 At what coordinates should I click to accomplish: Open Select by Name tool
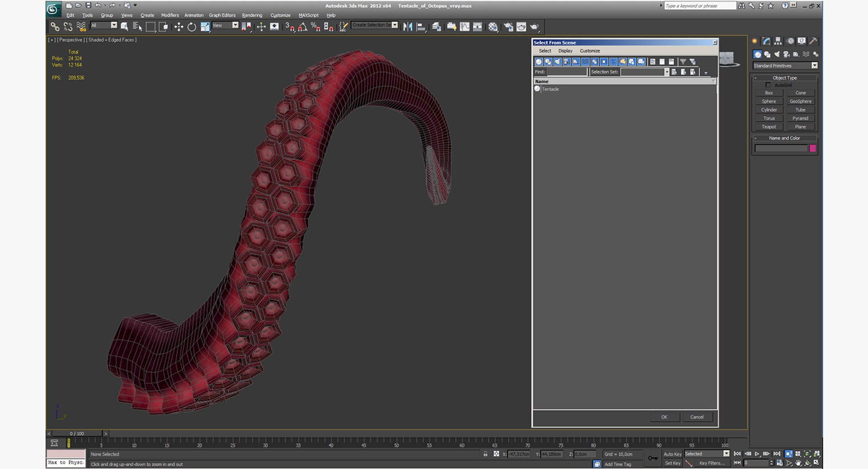click(x=137, y=27)
